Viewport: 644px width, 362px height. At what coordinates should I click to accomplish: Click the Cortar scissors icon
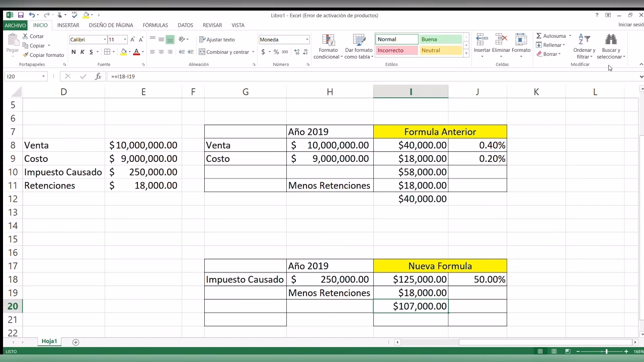(26, 36)
